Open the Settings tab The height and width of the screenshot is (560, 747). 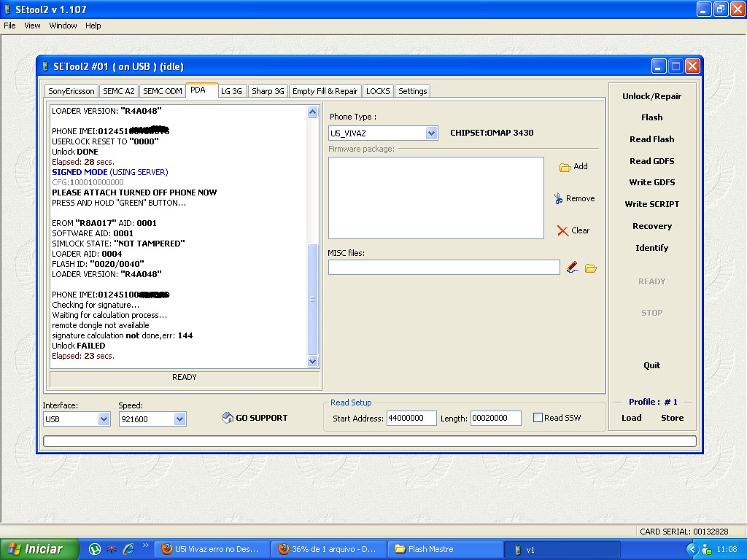pyautogui.click(x=413, y=91)
